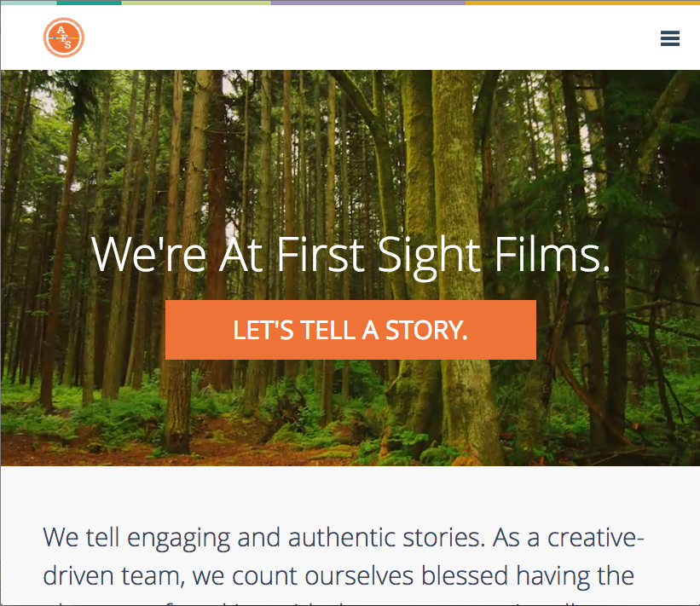Click the golden-orange segment of top stripe

[582, 3]
